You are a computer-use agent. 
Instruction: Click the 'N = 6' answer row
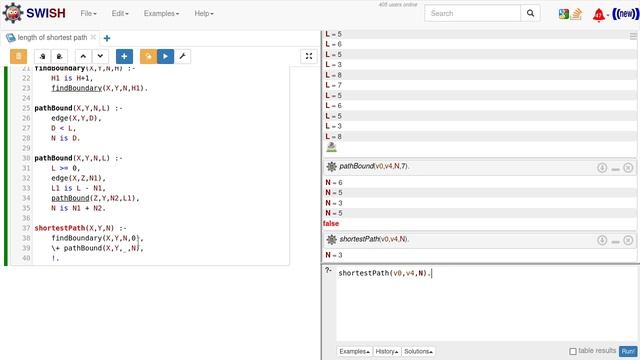(480, 182)
